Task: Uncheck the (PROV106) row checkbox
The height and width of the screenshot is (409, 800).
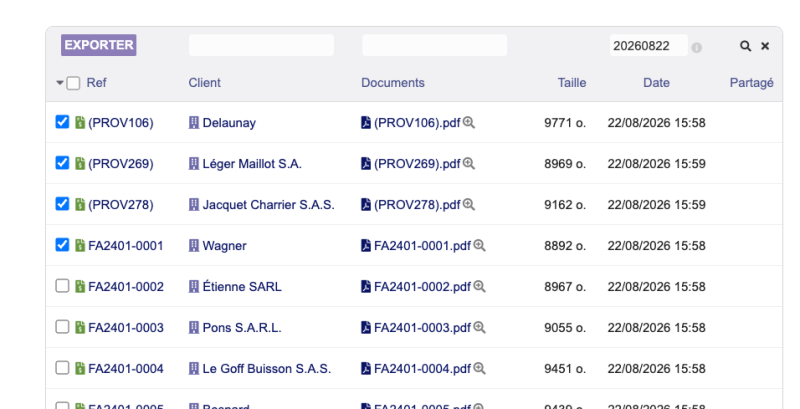Action: pos(62,122)
